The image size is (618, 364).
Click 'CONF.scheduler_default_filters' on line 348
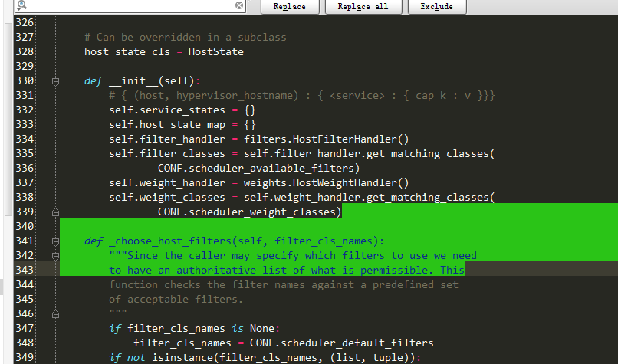342,343
